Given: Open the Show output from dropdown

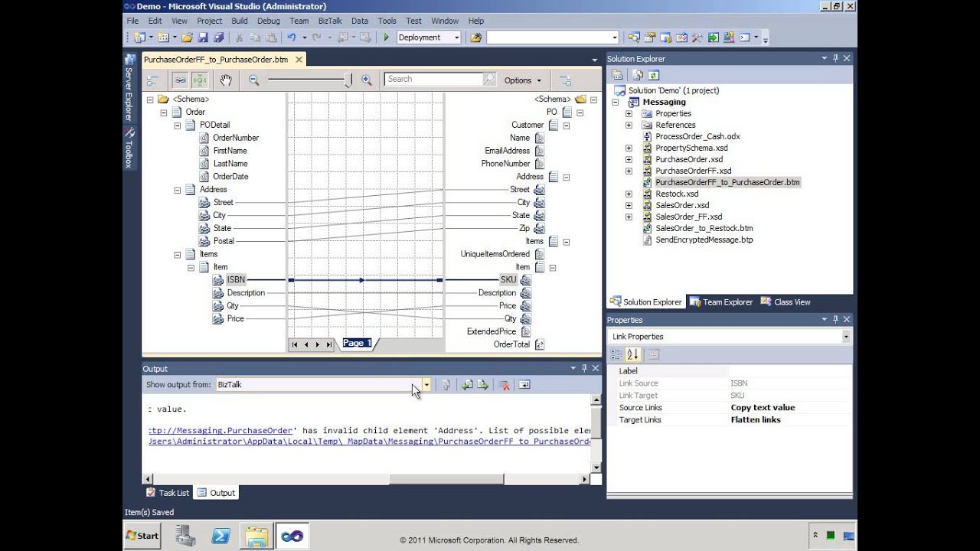Looking at the screenshot, I should (x=426, y=385).
